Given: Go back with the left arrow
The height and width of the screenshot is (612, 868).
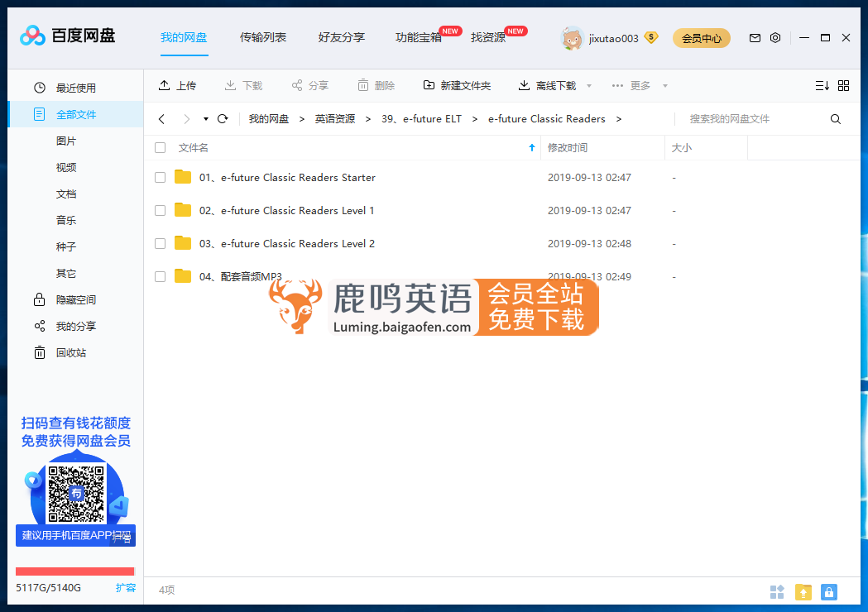Looking at the screenshot, I should point(161,119).
